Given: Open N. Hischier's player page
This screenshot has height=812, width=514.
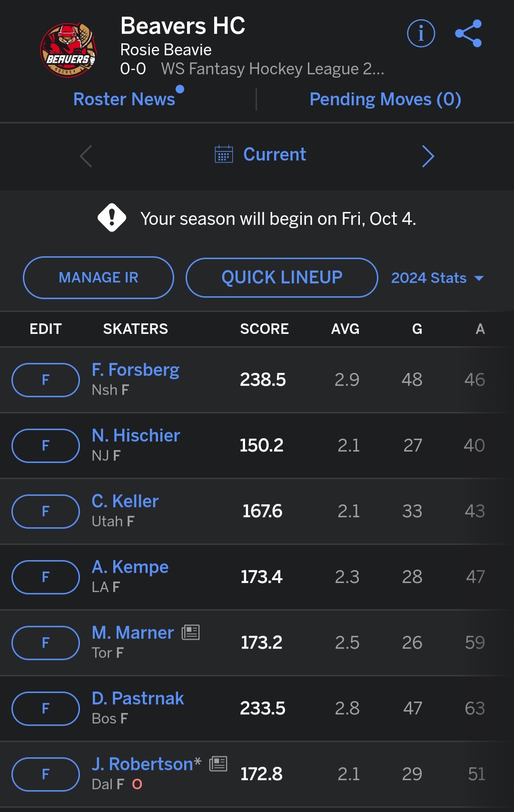Looking at the screenshot, I should pos(136,435).
